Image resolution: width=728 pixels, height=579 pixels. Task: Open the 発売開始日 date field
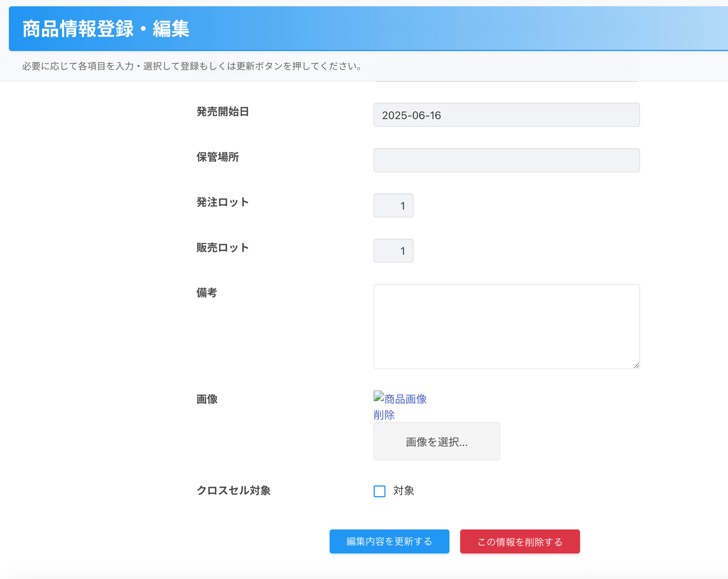506,115
